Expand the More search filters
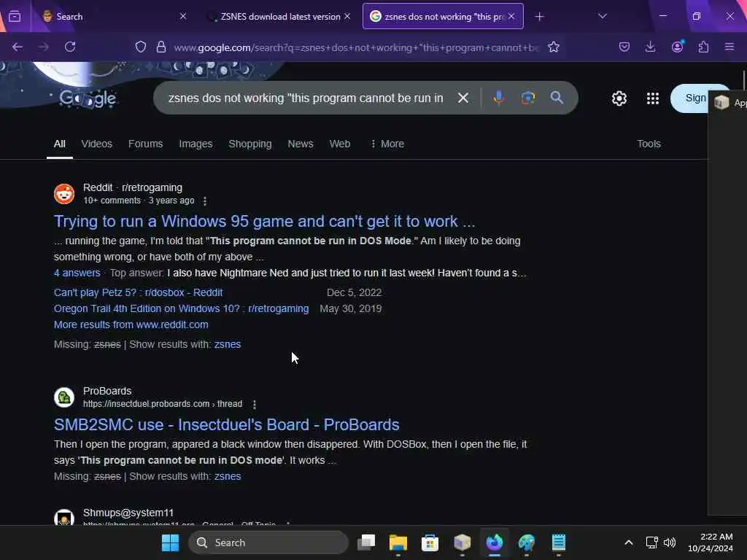Screen dimensions: 747x560 point(387,144)
